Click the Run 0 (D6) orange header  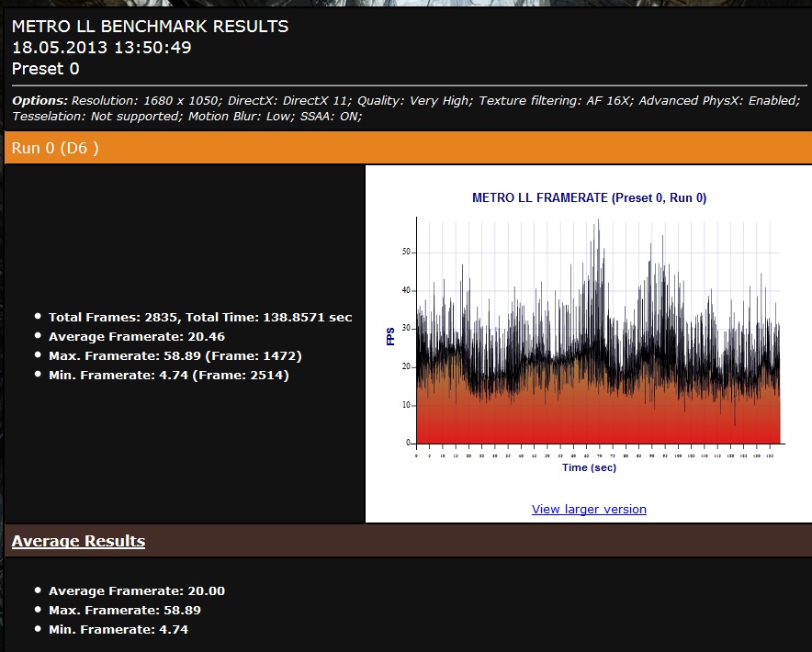(408, 148)
